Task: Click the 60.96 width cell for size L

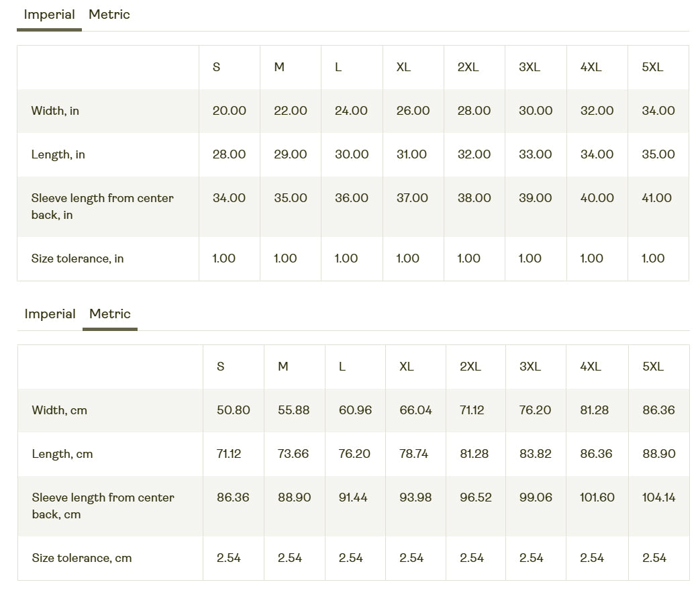Action: (x=355, y=410)
